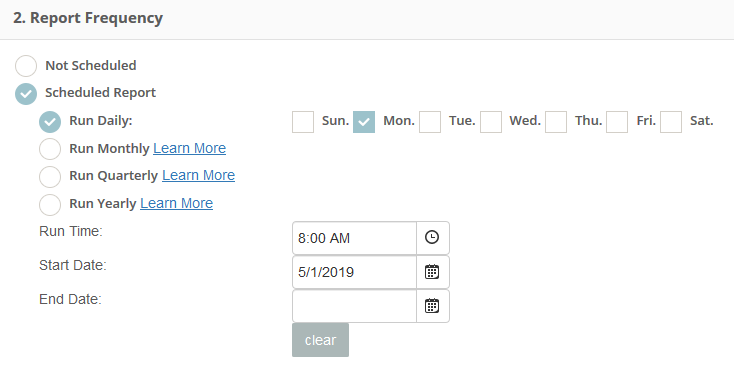Enable the Tuesday checkbox
Screen dimensions: 734x383
click(x=430, y=122)
